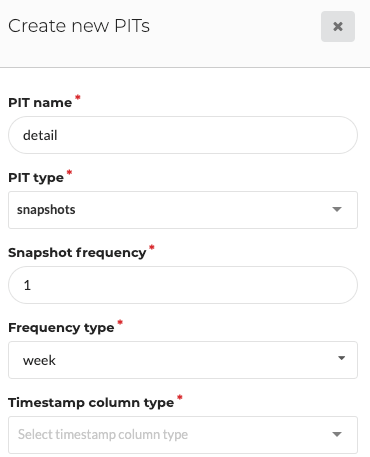Click the 'Frequency type' label
This screenshot has width=370, height=457.
pos(61,328)
